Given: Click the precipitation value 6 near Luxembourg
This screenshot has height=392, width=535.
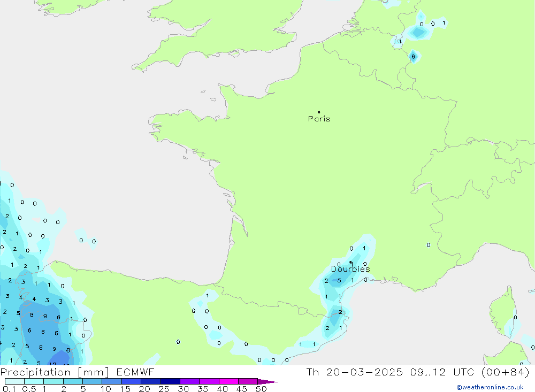Looking at the screenshot, I should coord(413,57).
